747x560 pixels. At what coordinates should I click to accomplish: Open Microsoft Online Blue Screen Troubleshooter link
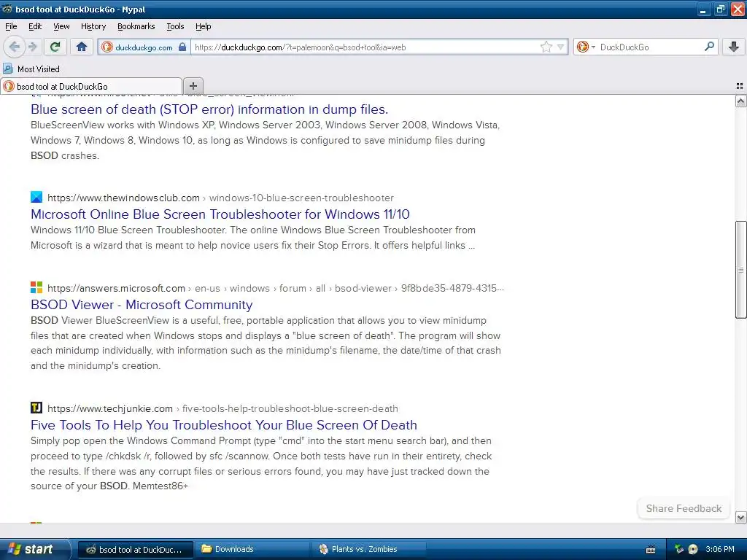220,214
